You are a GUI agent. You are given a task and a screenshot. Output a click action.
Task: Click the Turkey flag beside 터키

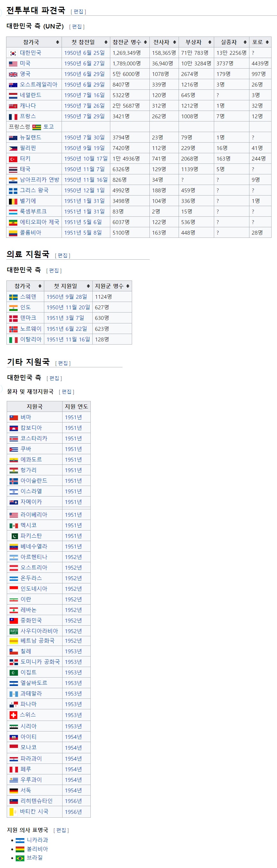tap(13, 159)
